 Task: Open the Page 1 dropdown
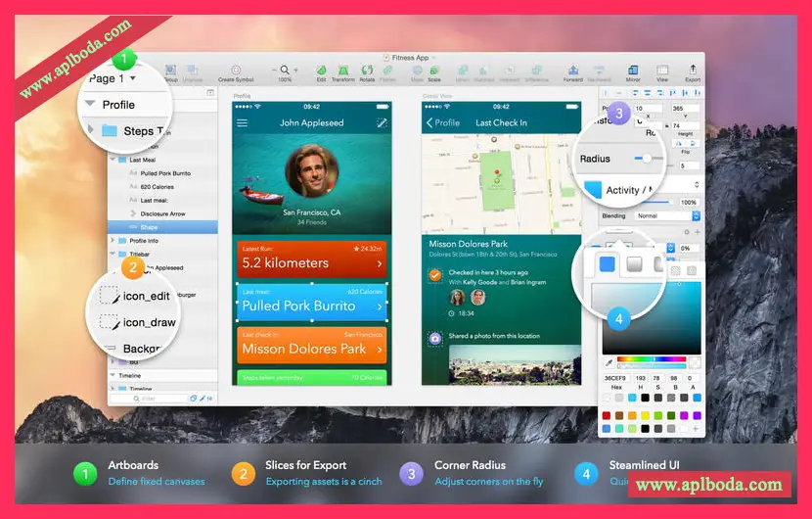(112, 78)
